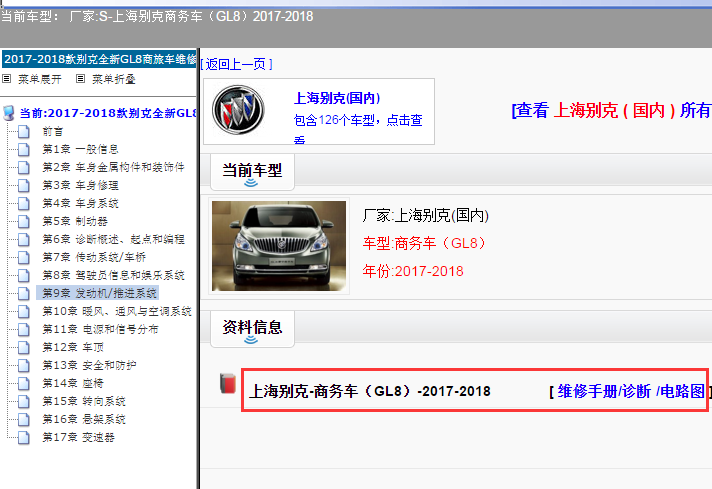Screen dimensions: 712x489
Task: Click the page icon beside 第3章 车身修理
Action: point(24,185)
